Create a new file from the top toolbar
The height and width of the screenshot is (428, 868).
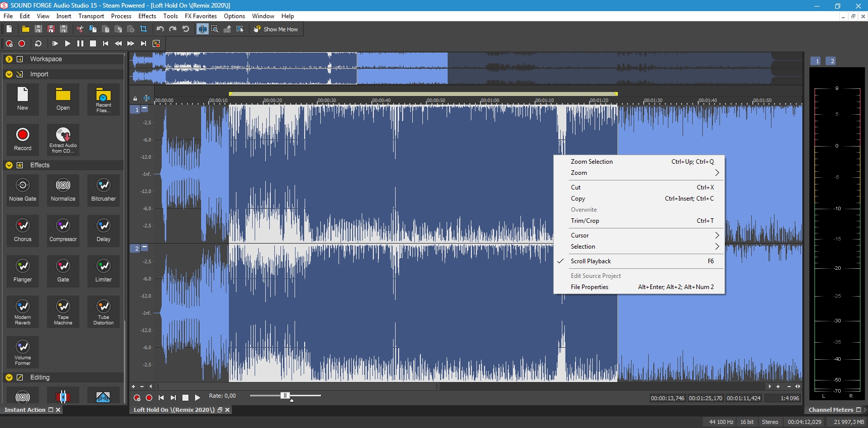click(x=9, y=29)
